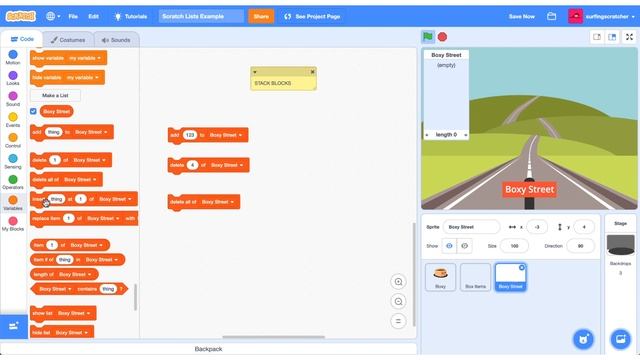Click Save Now

click(522, 16)
